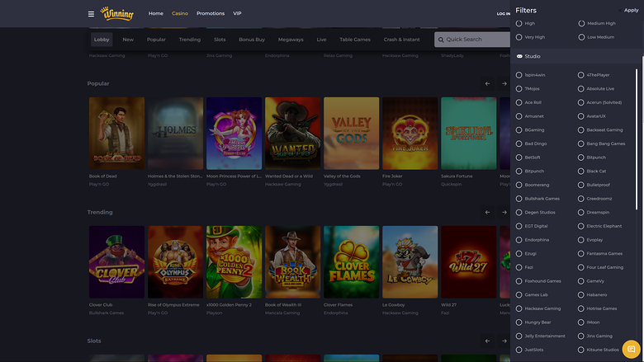Screen dimensions: 644x362
Task: Enable the Hacksaw Gaming studio filter
Action: coord(519,308)
